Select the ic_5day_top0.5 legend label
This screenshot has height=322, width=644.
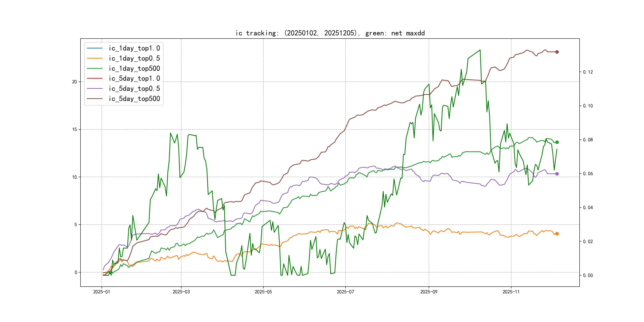pos(134,88)
